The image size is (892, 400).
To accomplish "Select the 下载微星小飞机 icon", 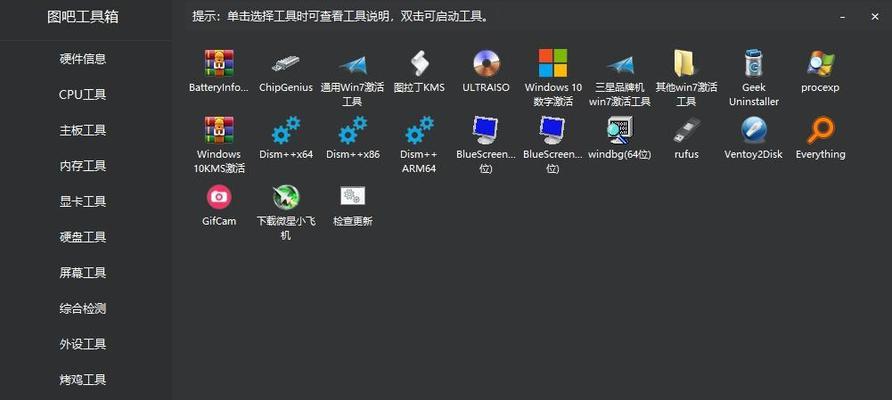I will (x=286, y=197).
